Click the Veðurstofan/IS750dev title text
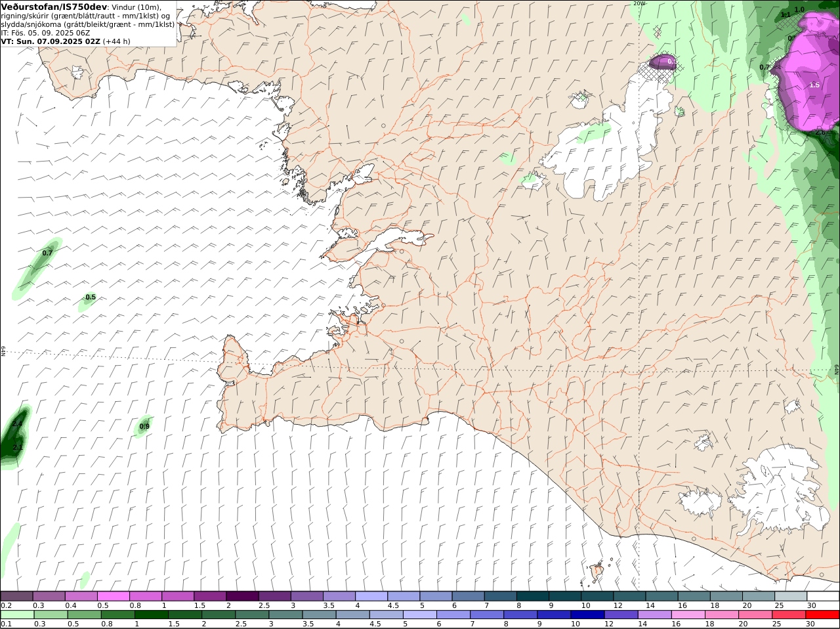Image resolution: width=840 pixels, height=629 pixels. (54, 7)
